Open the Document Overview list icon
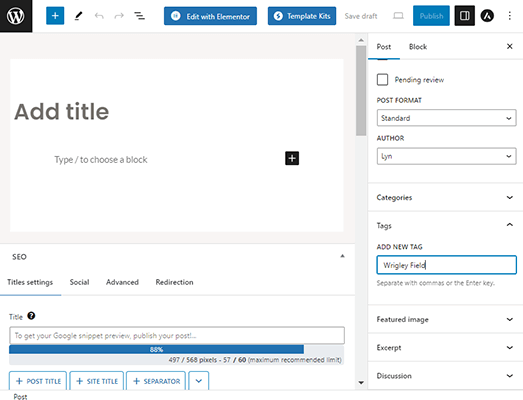523x400 pixels. click(139, 16)
